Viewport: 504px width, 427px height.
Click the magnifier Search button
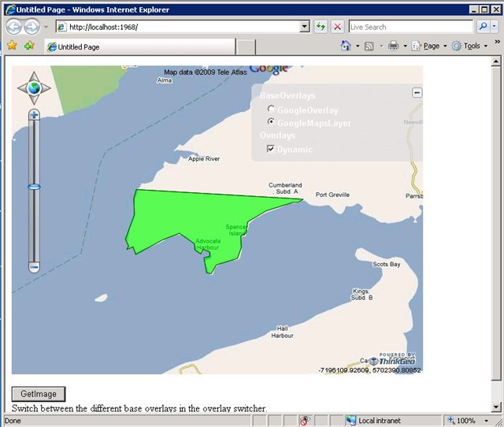[x=483, y=26]
